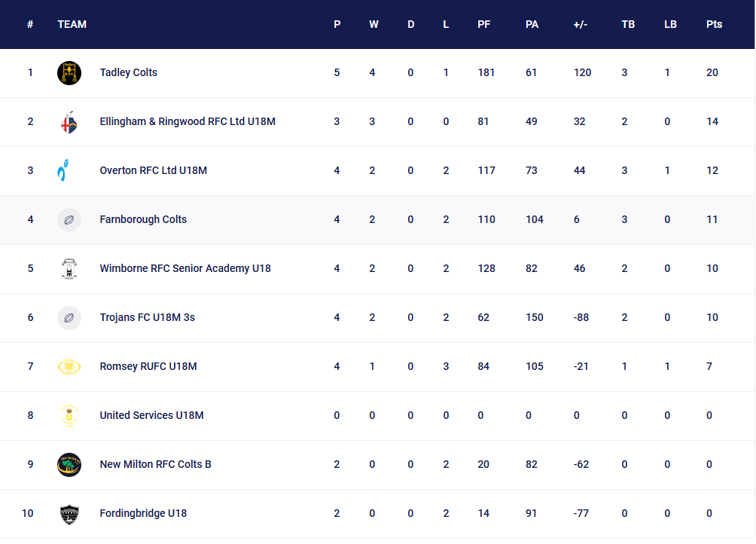The image size is (756, 544).
Task: Open the Romsey RUFC U18M team page
Action: click(148, 366)
